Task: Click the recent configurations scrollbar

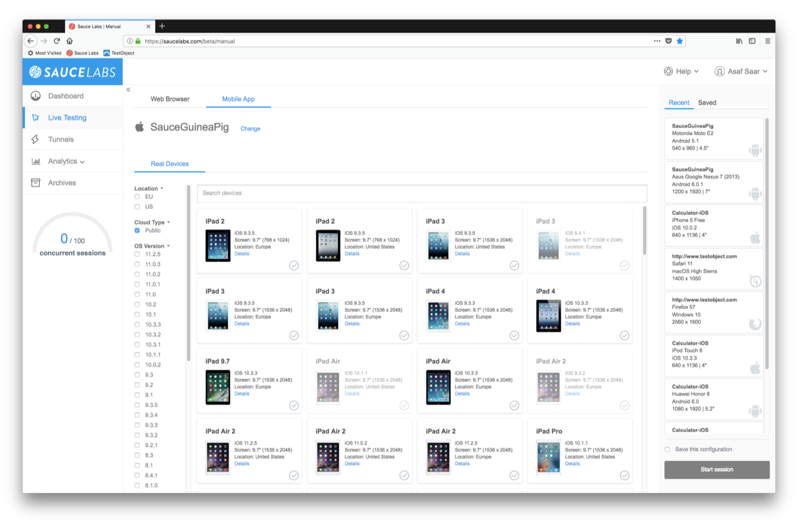Action: [x=767, y=244]
